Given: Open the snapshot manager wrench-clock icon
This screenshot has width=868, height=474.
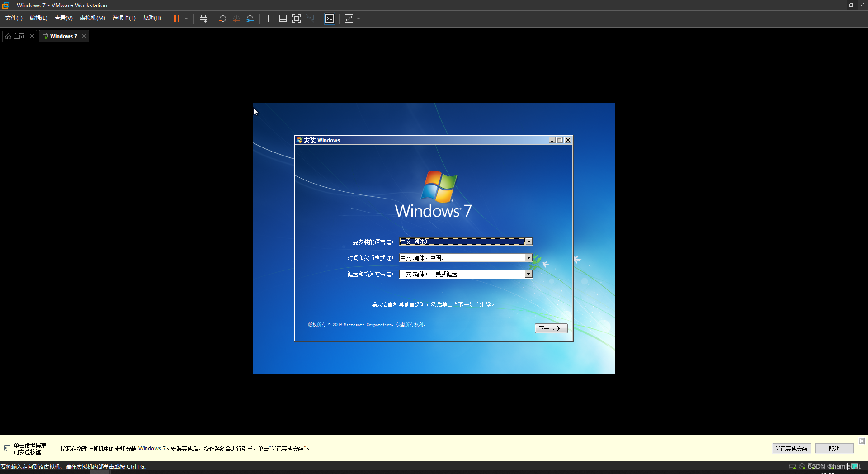Looking at the screenshot, I should 250,19.
